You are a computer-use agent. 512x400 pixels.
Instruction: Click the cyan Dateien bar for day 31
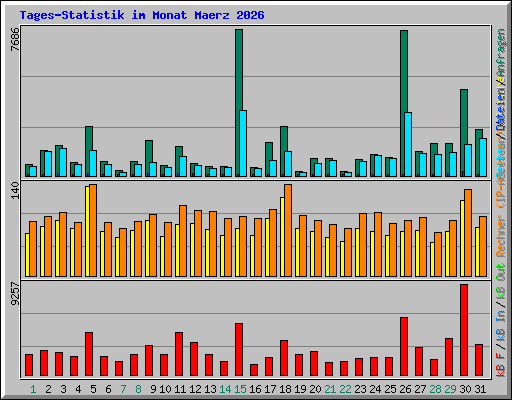click(483, 157)
